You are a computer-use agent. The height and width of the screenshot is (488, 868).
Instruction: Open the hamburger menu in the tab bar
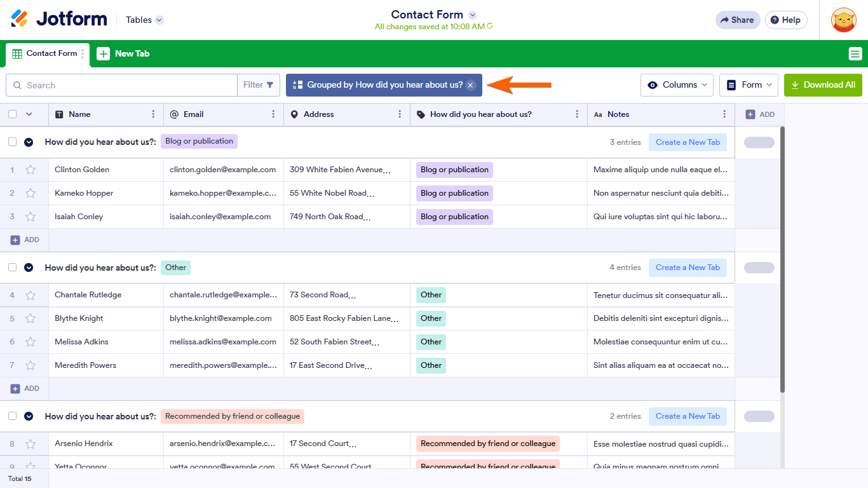tap(855, 54)
